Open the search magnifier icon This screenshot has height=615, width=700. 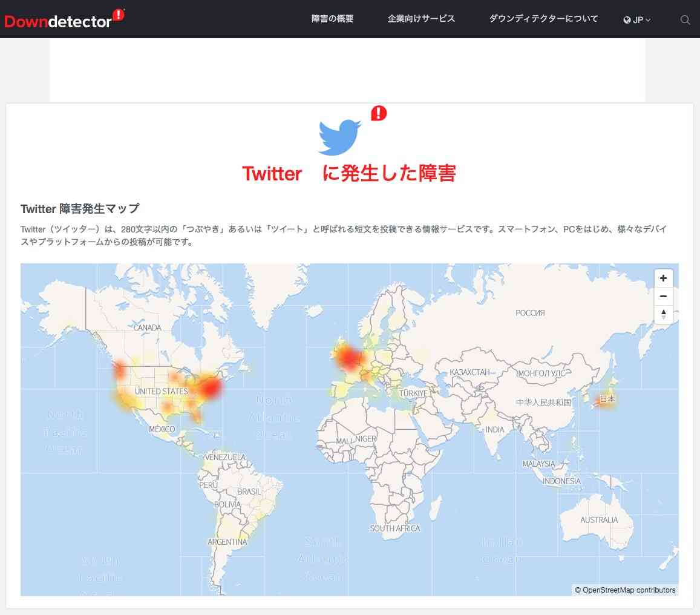pos(685,19)
